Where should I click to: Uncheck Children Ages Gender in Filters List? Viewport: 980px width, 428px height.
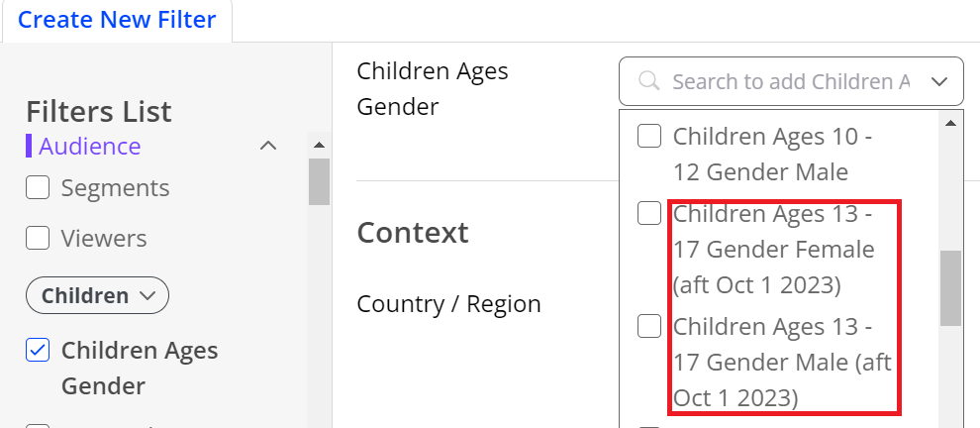(38, 350)
